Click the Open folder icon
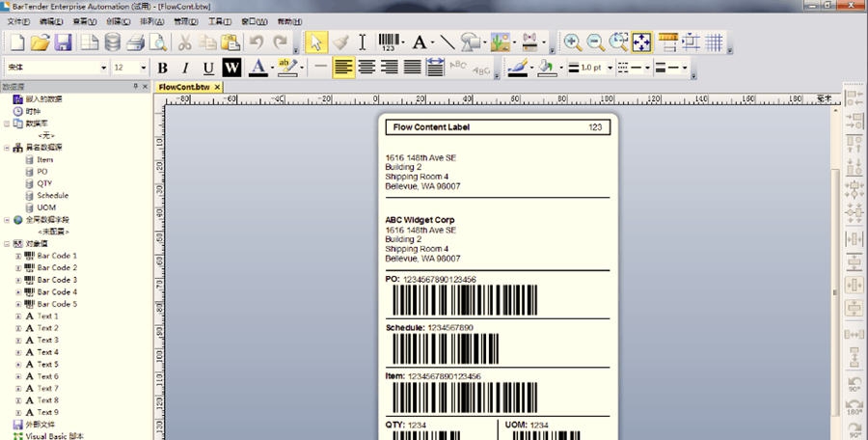Viewport: 868px width, 440px height. pyautogui.click(x=40, y=42)
